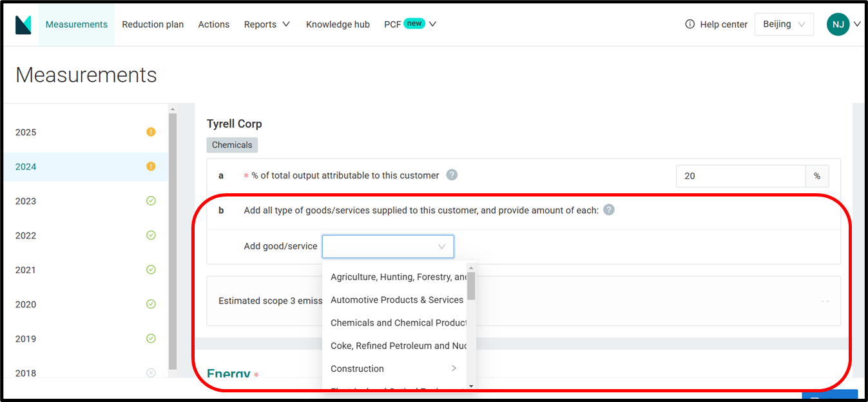Choose Construction option in list
This screenshot has width=868, height=402.
tap(395, 368)
